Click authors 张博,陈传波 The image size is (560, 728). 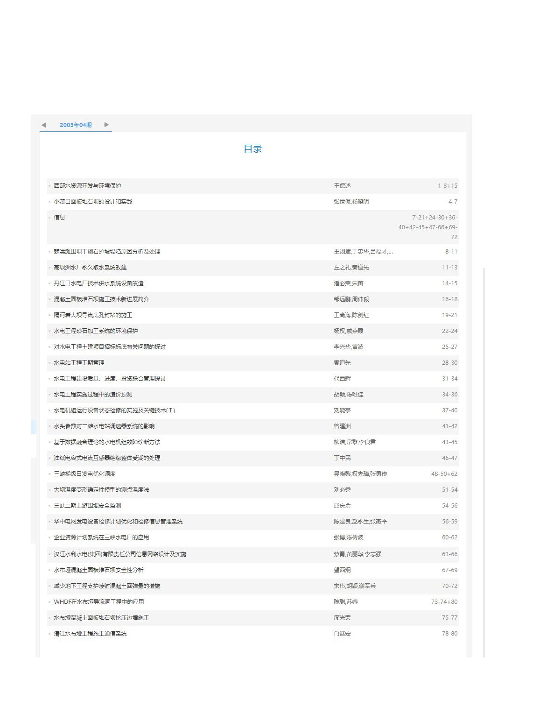pyautogui.click(x=349, y=537)
